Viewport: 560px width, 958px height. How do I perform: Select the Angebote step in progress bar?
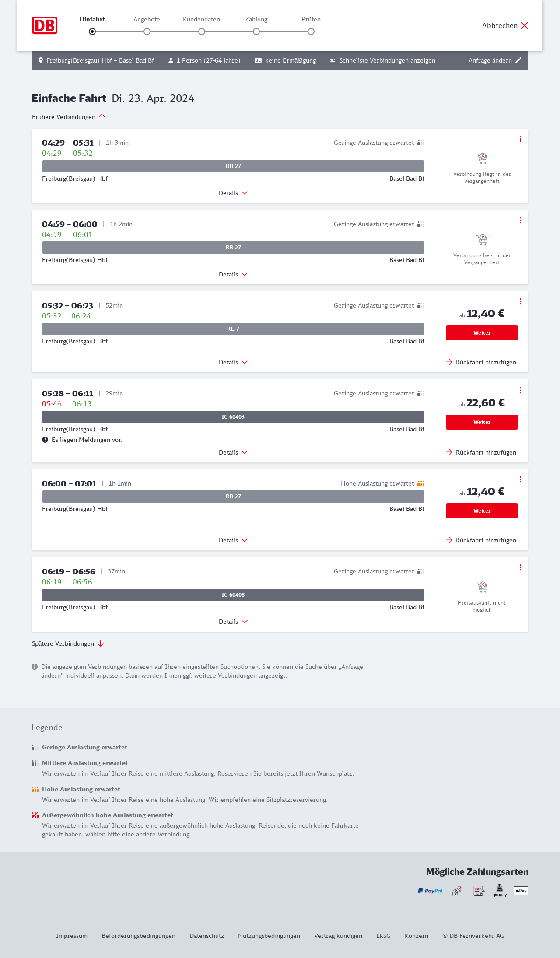coord(147,31)
